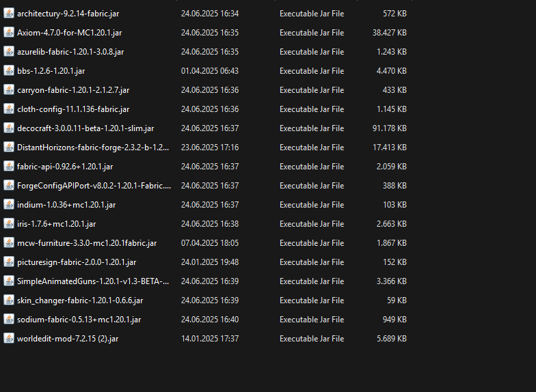Click the size value 1.867 KB
Screen dimensions: 536x392
(x=391, y=243)
